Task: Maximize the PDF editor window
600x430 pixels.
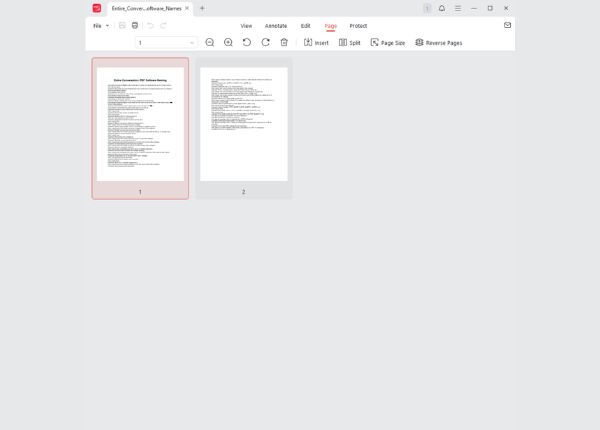Action: click(490, 8)
